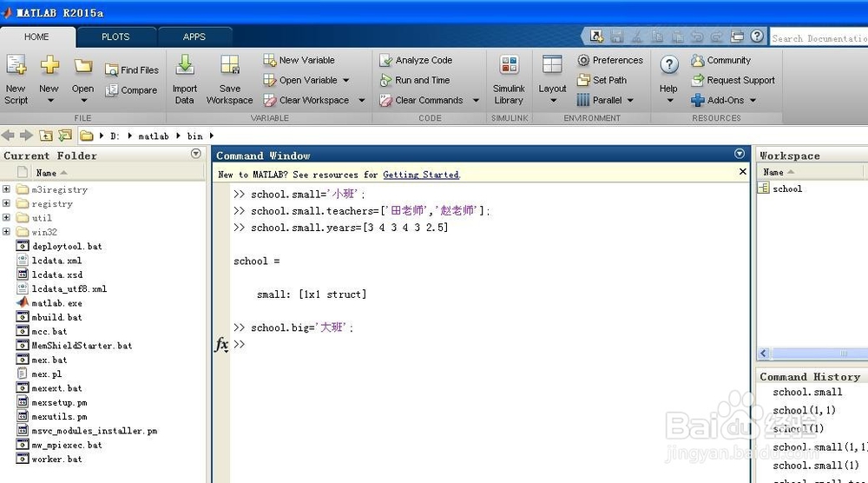Open the Layout dropdown arrow
Viewport: 868px width, 483px height.
point(553,100)
